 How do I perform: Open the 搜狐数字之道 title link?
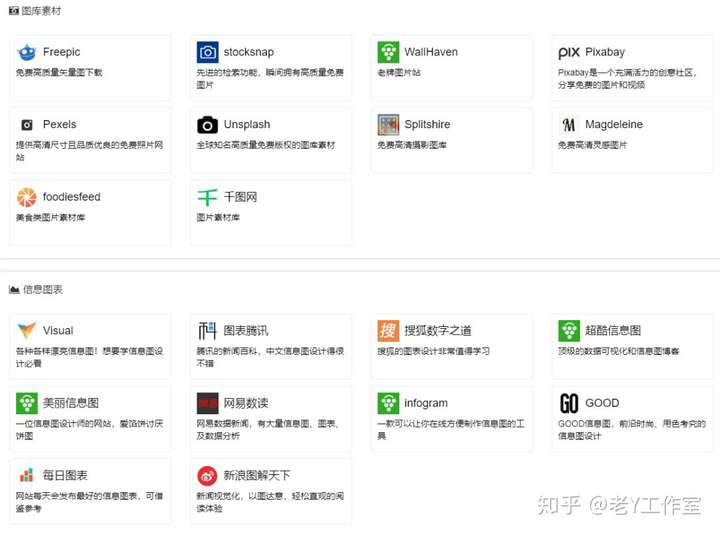coord(438,331)
